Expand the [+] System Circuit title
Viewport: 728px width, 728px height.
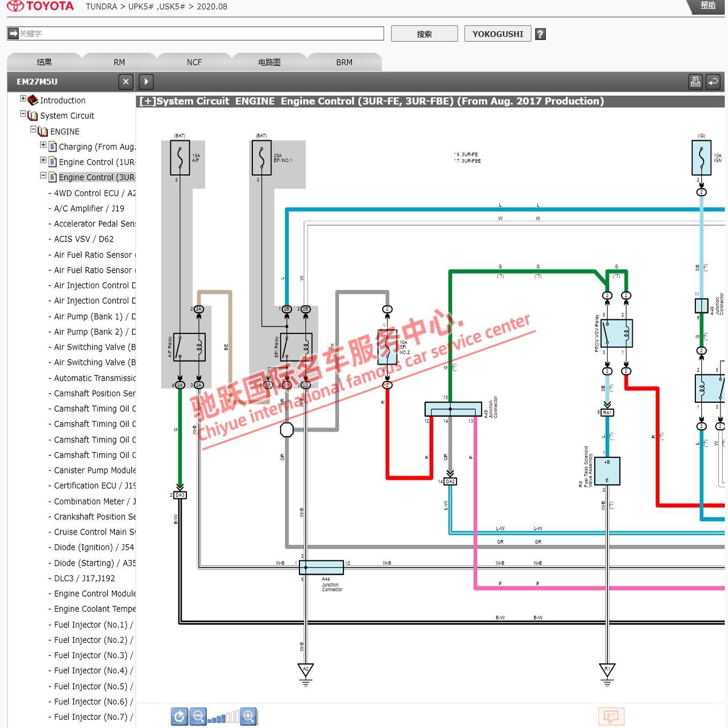(148, 101)
